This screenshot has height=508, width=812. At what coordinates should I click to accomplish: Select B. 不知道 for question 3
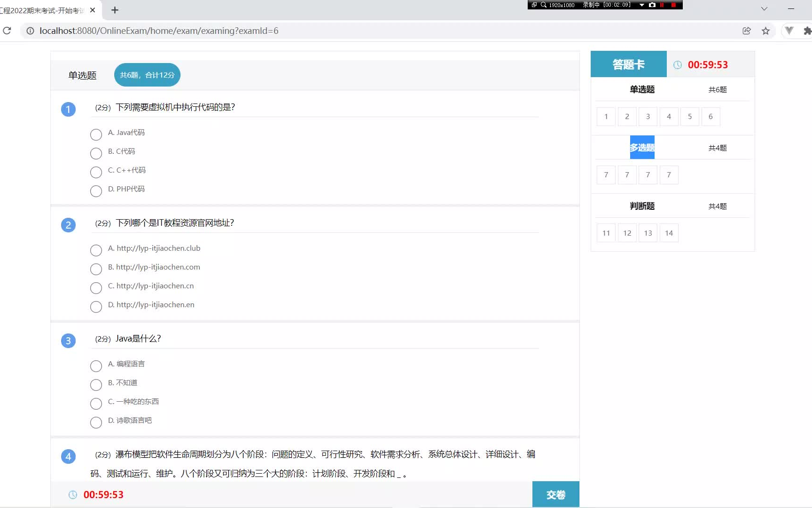click(96, 385)
